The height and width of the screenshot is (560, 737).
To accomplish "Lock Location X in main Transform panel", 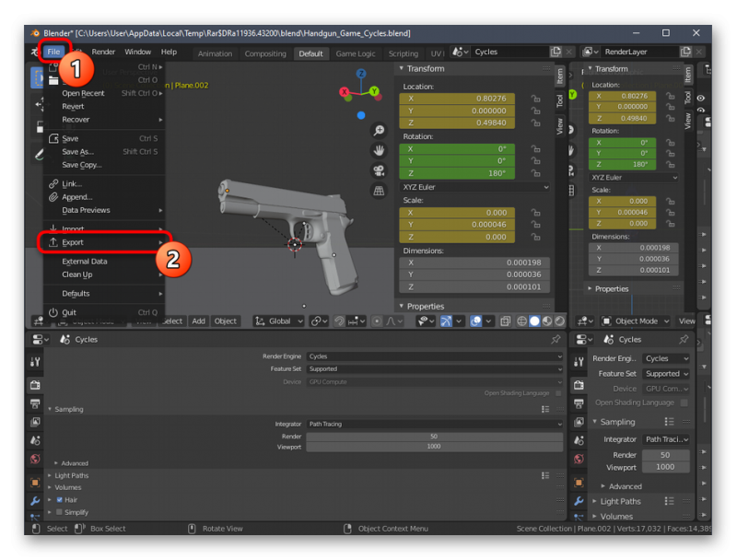I will [535, 99].
